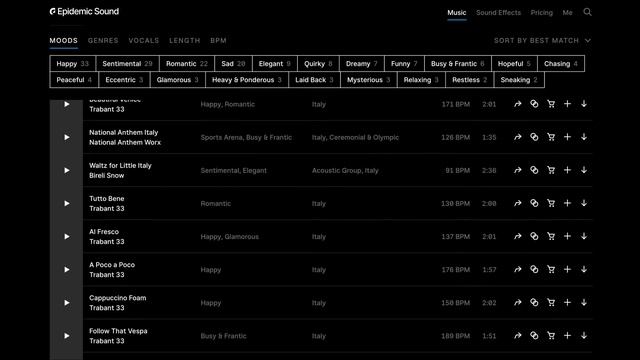Toggle the Dreamy mood filter

(362, 64)
